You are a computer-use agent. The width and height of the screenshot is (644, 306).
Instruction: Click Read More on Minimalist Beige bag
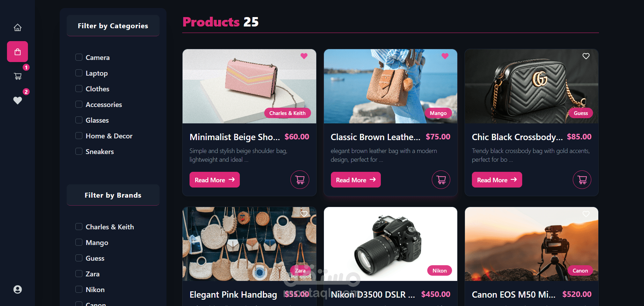point(215,180)
